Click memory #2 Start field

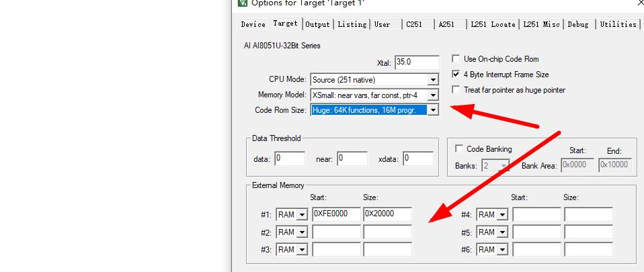click(336, 232)
